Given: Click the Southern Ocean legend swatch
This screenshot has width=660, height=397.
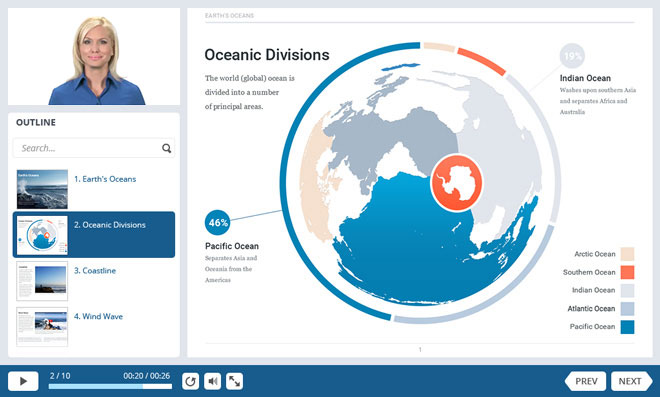Looking at the screenshot, I should tap(628, 272).
